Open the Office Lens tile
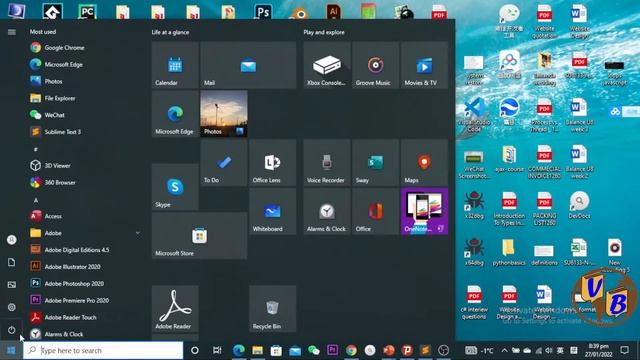This screenshot has width=640, height=360. point(272,162)
